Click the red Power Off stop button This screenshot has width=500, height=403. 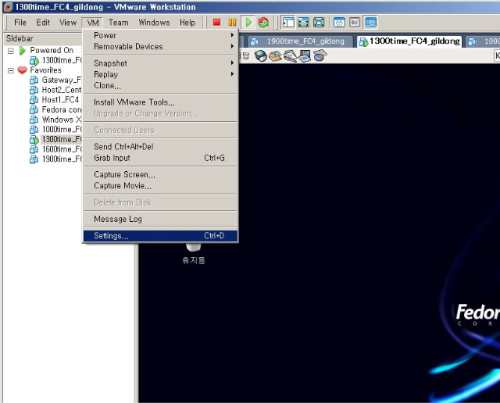(217, 22)
